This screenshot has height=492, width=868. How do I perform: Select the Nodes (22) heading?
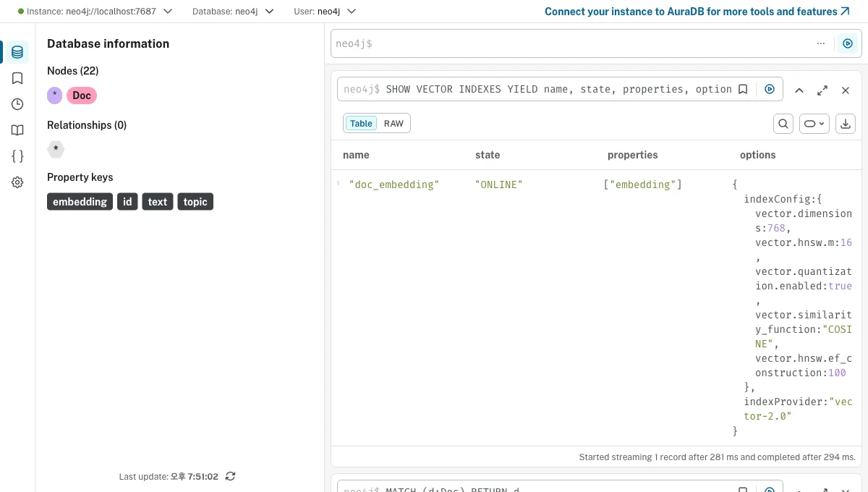point(73,71)
